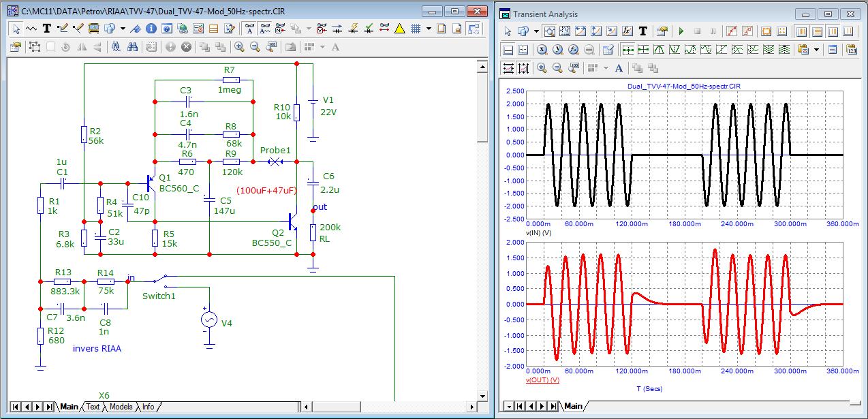Click the Info tab at bottom
This screenshot has width=868, height=419.
(148, 407)
